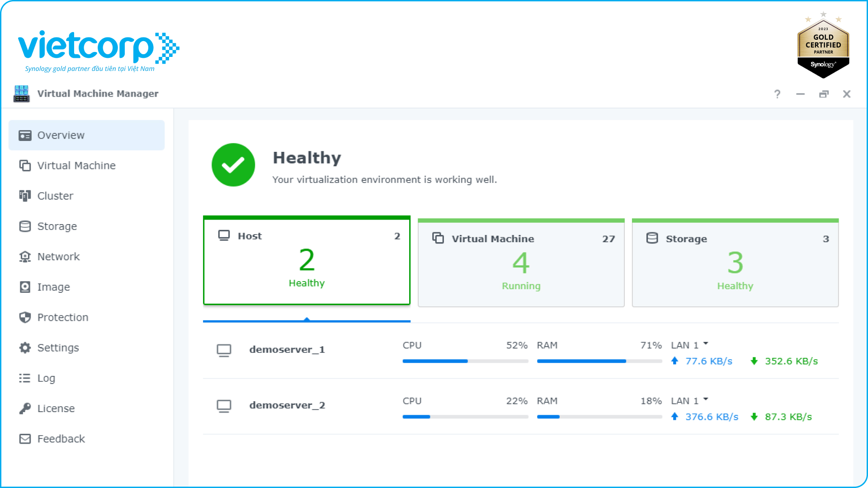This screenshot has height=488, width=868.
Task: Click the Cluster icon in sidebar
Action: point(25,196)
